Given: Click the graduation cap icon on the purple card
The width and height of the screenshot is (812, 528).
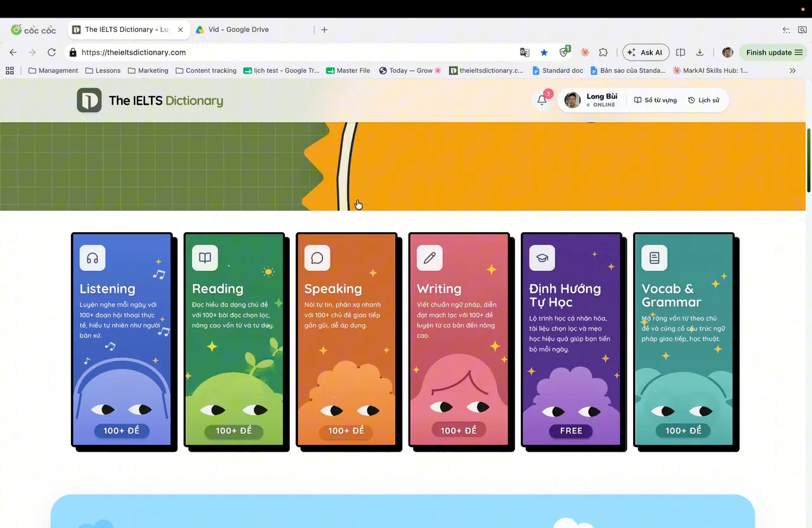Looking at the screenshot, I should click(x=542, y=258).
